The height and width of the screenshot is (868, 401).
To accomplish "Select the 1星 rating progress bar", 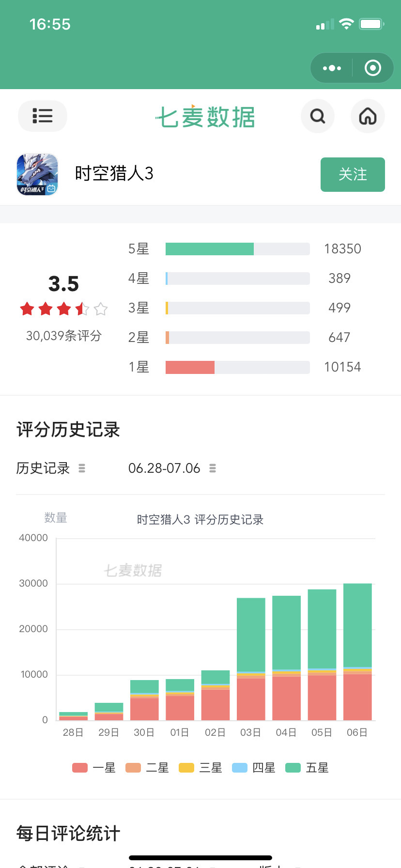I will click(238, 367).
